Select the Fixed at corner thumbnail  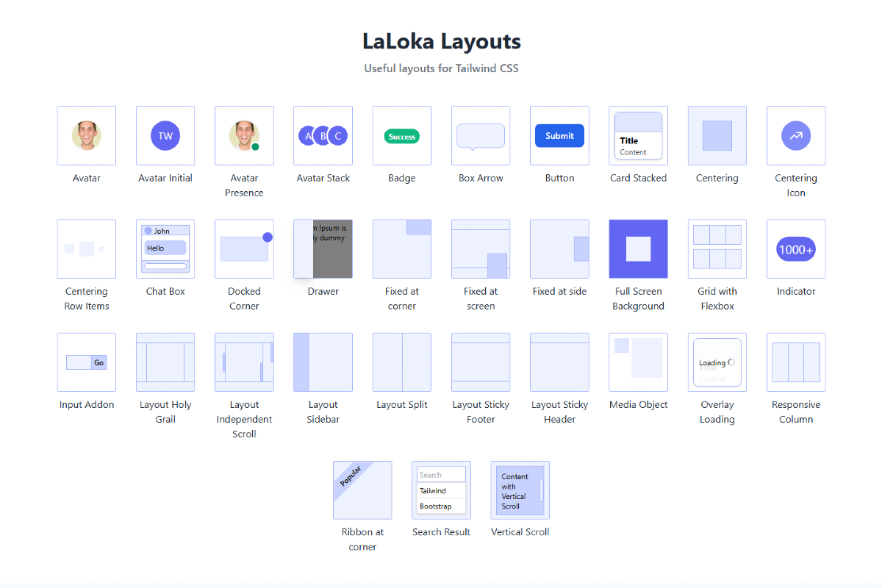coord(402,248)
